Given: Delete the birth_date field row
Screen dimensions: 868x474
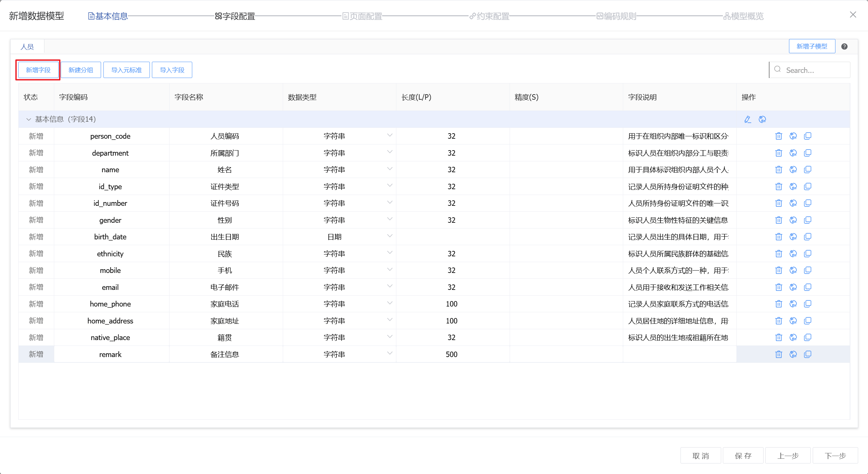Looking at the screenshot, I should (x=778, y=237).
